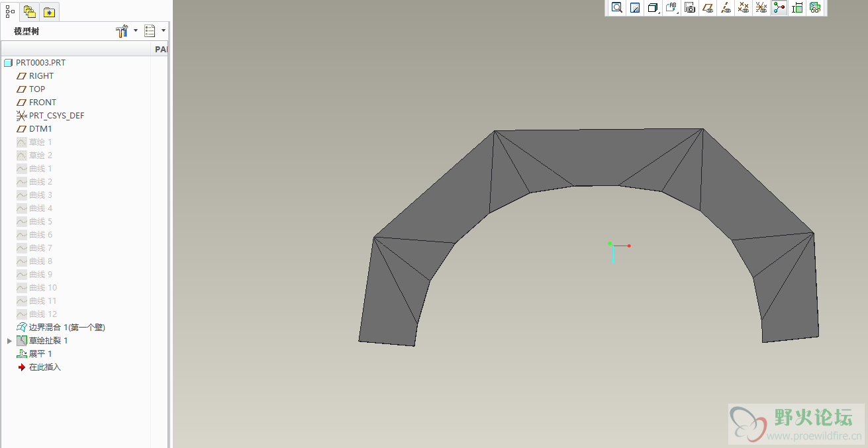Click the glasses-over-model icon in the view toolbar
The height and width of the screenshot is (448, 868).
tap(815, 8)
